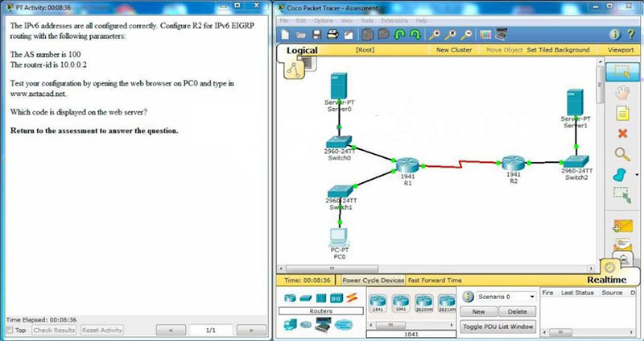Go to previous instruction page arrow
644x341 pixels.
171,330
